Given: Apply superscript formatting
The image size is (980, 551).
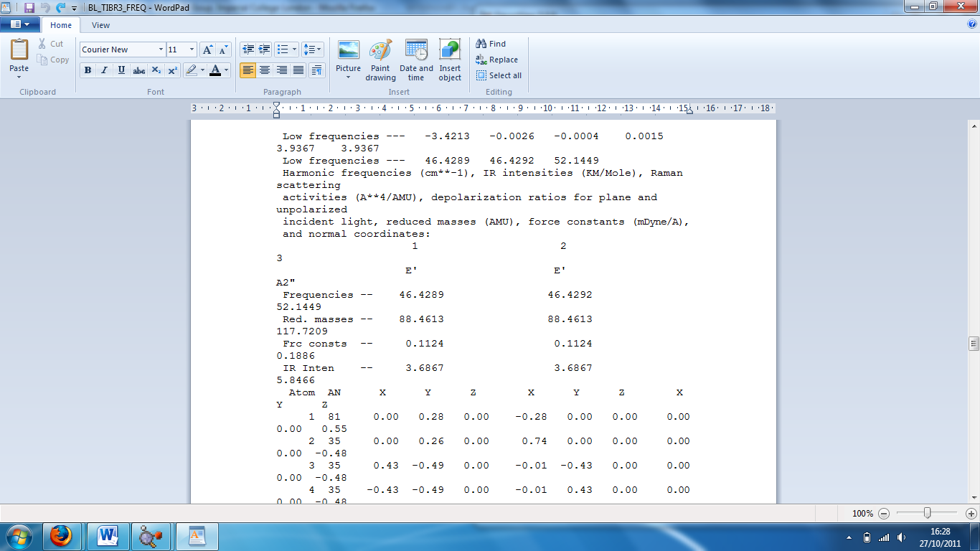Looking at the screenshot, I should click(x=173, y=70).
